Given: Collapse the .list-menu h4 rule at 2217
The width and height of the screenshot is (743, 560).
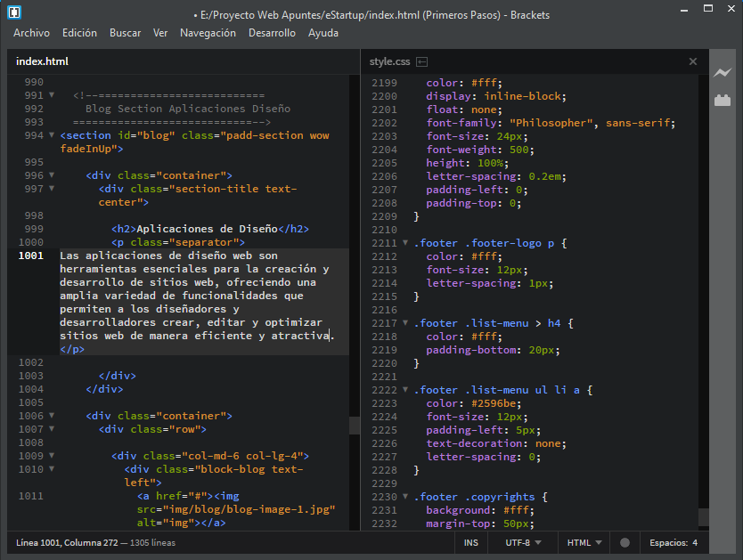Looking at the screenshot, I should click(405, 323).
